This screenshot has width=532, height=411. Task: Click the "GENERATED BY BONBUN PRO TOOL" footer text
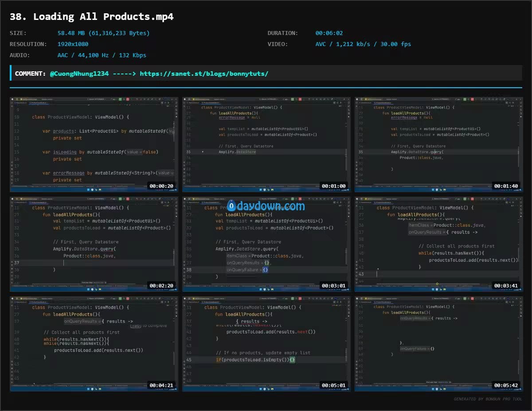[488, 399]
